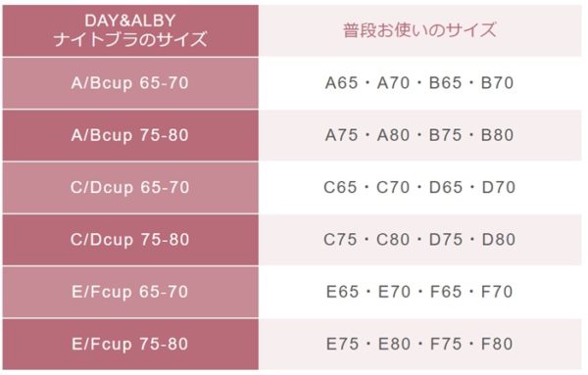Click the B70 text in first row

pyautogui.click(x=497, y=83)
